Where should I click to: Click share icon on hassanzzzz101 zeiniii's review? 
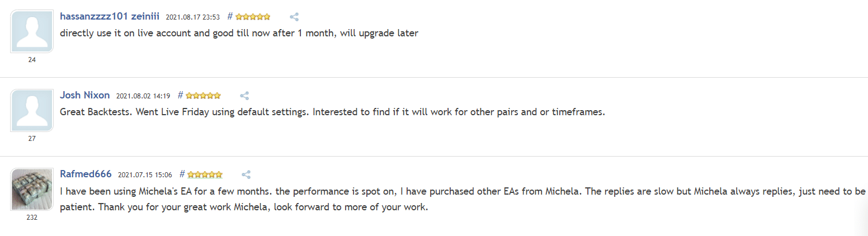click(x=294, y=17)
